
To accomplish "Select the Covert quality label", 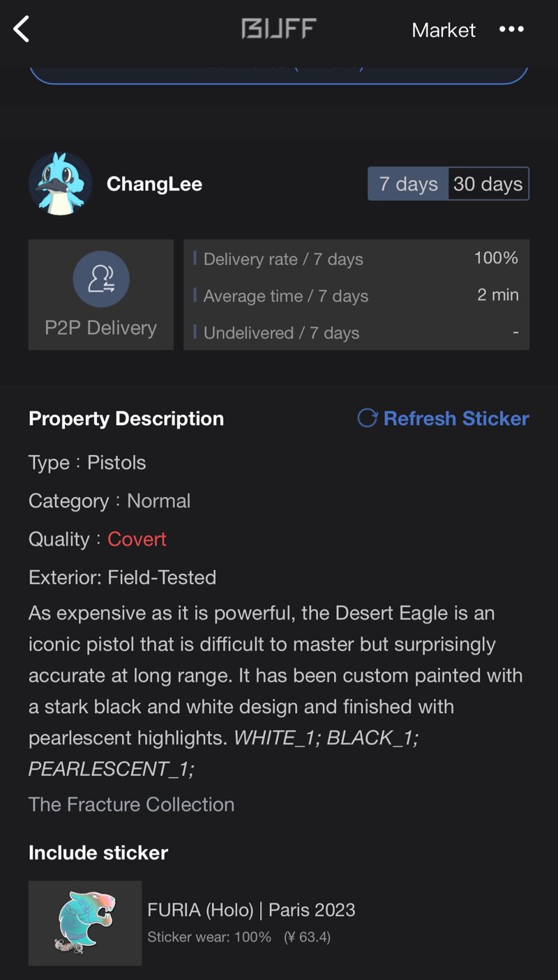I will [x=137, y=539].
